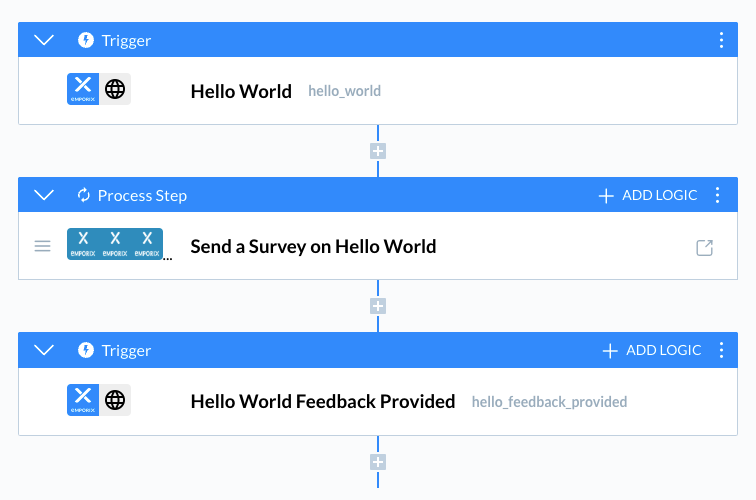Screen dimensions: 756x500
Task: Open Send a Survey step in new window
Action: click(705, 247)
